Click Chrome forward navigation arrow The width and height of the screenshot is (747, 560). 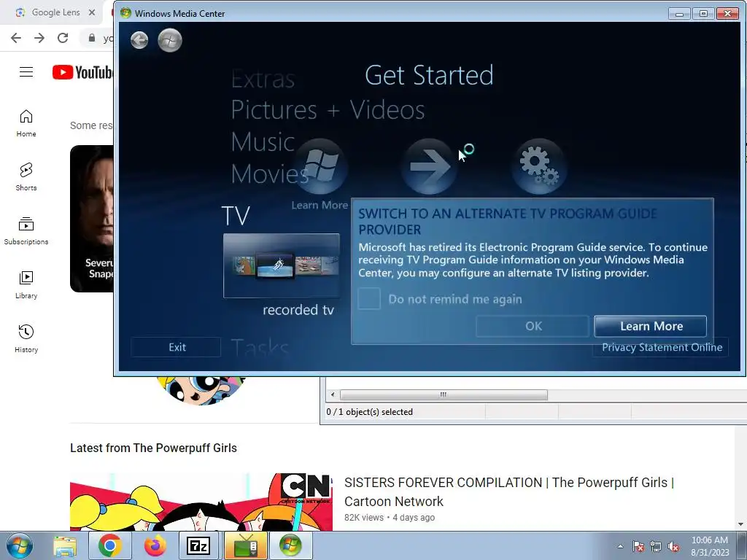(39, 38)
